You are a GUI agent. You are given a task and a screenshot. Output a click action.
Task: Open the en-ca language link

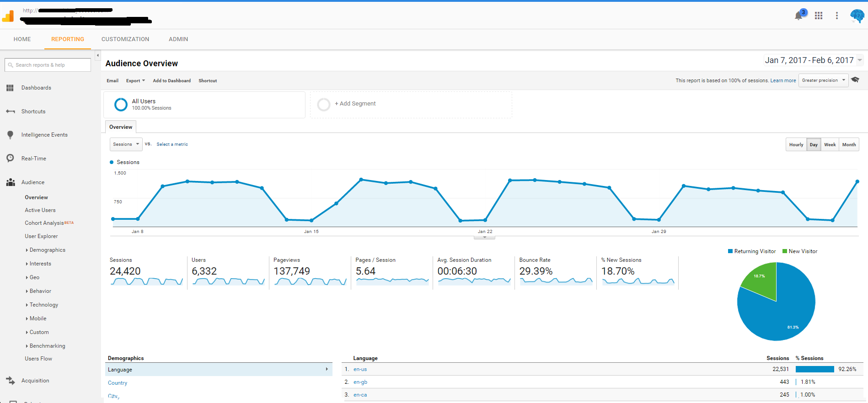coord(360,395)
